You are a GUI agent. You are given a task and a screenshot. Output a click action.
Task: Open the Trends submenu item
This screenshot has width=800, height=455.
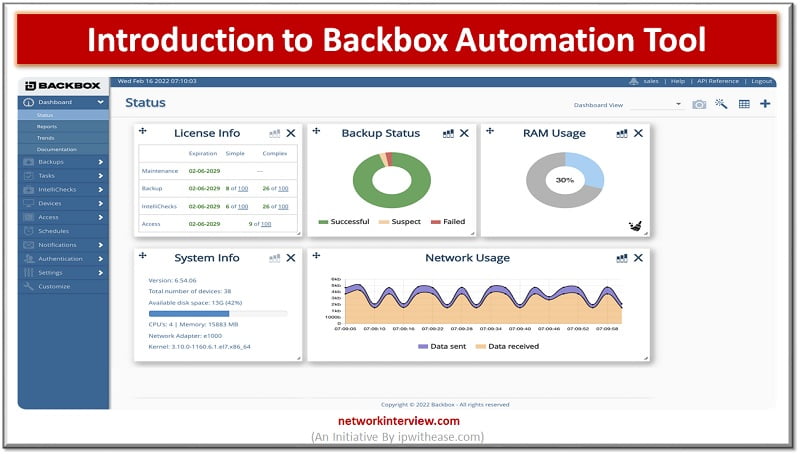click(x=45, y=138)
